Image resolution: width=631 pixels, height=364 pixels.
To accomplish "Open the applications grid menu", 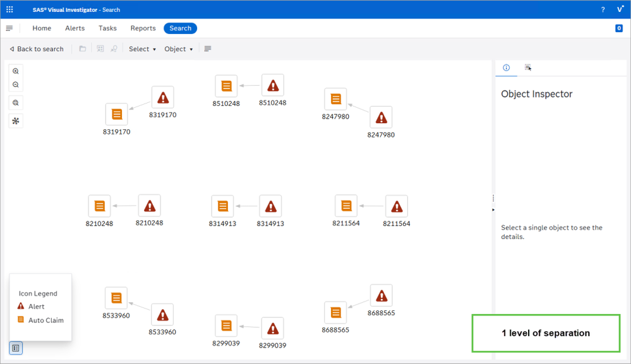I will click(9, 9).
